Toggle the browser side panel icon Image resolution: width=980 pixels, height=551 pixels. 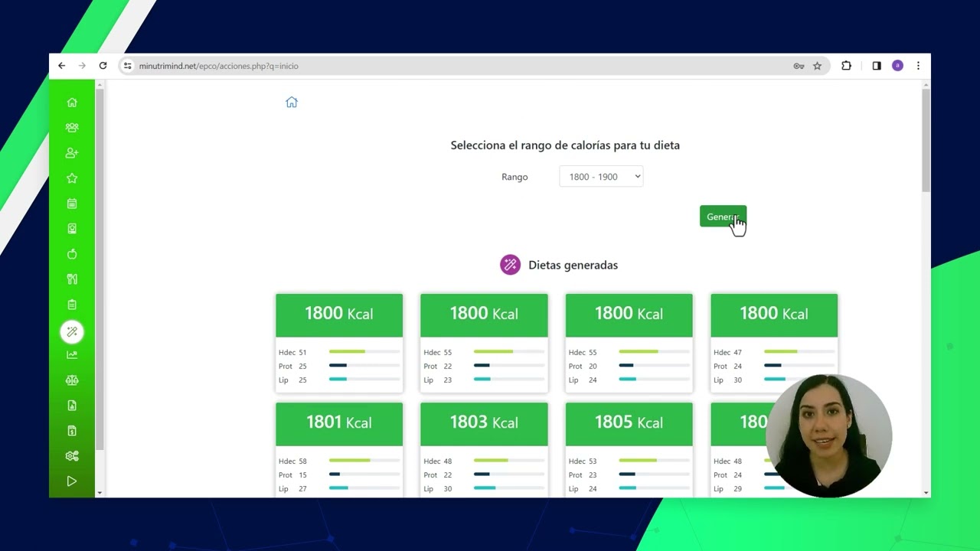click(x=877, y=66)
